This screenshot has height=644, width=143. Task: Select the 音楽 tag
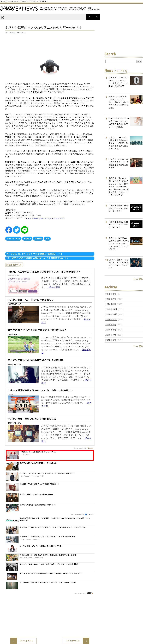point(47,239)
